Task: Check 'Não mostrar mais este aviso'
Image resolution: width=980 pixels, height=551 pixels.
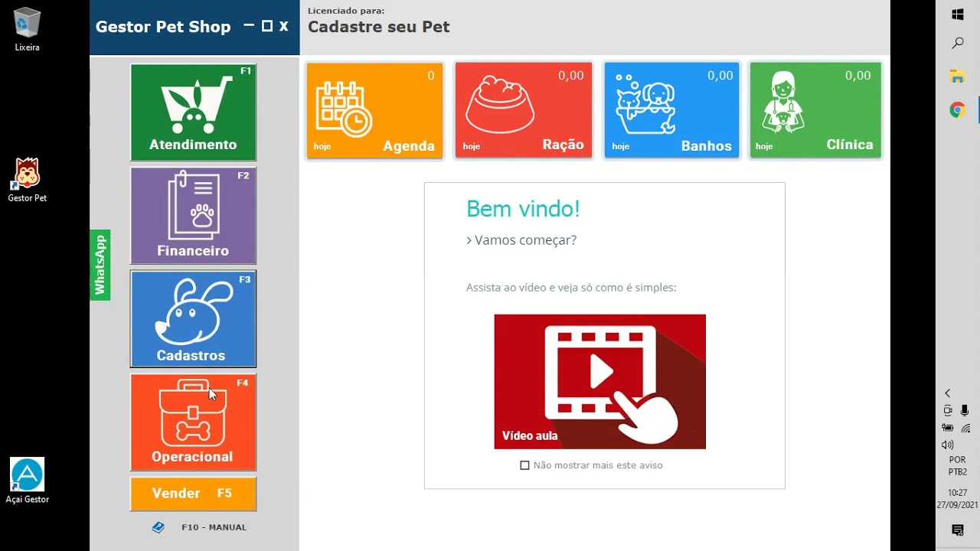Action: click(524, 465)
